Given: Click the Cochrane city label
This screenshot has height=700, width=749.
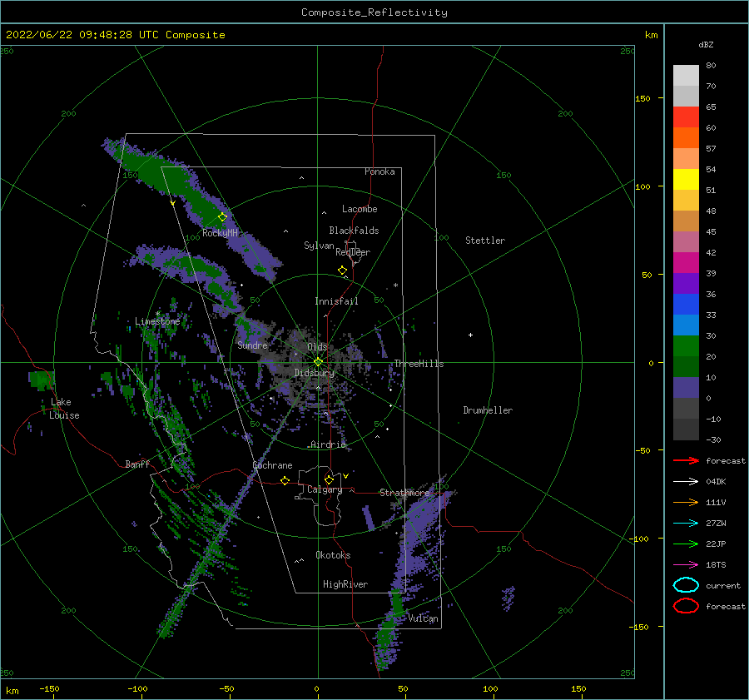Looking at the screenshot, I should (x=272, y=465).
